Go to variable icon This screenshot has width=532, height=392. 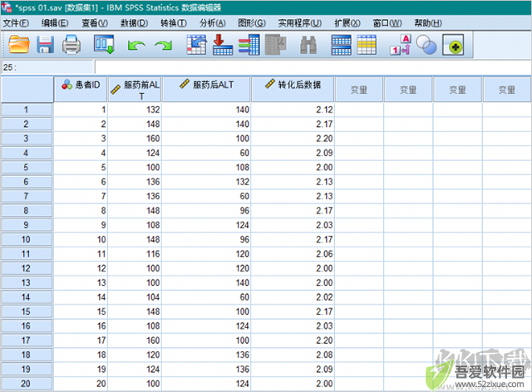pos(223,44)
